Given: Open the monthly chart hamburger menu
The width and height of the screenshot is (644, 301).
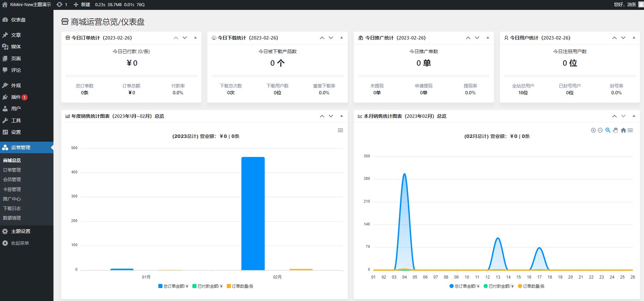Looking at the screenshot, I should (x=630, y=130).
